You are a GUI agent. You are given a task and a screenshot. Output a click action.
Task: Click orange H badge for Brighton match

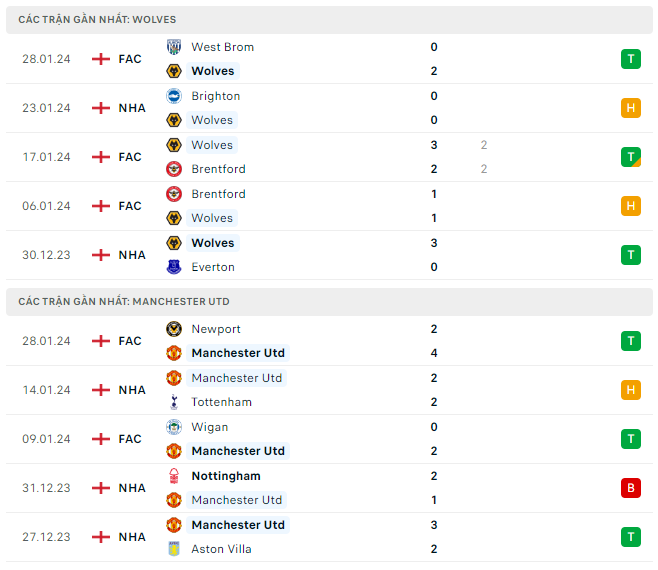click(630, 108)
